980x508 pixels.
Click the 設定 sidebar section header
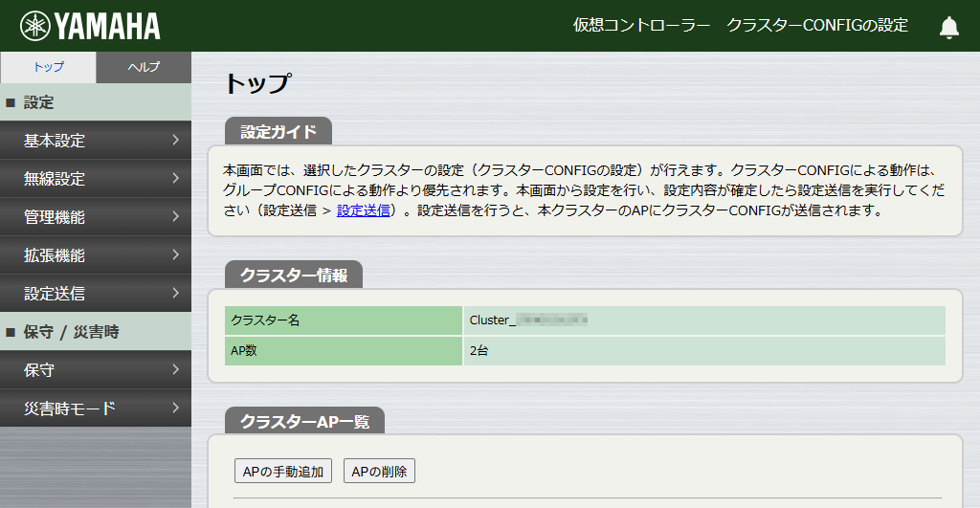(x=96, y=102)
